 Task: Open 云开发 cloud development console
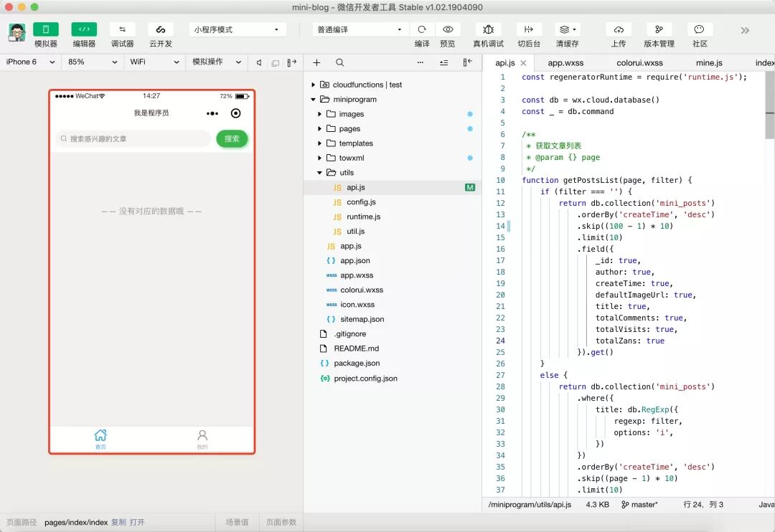(x=161, y=29)
